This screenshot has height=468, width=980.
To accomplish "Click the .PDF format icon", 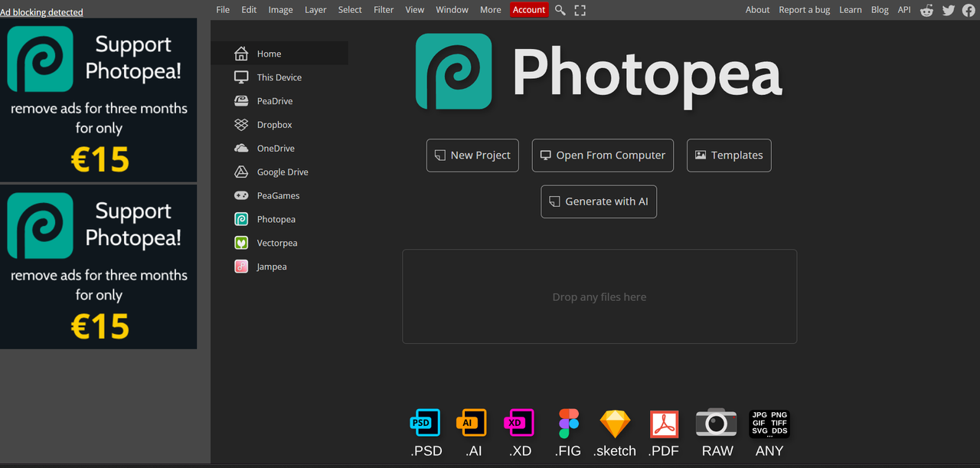I will 664,423.
